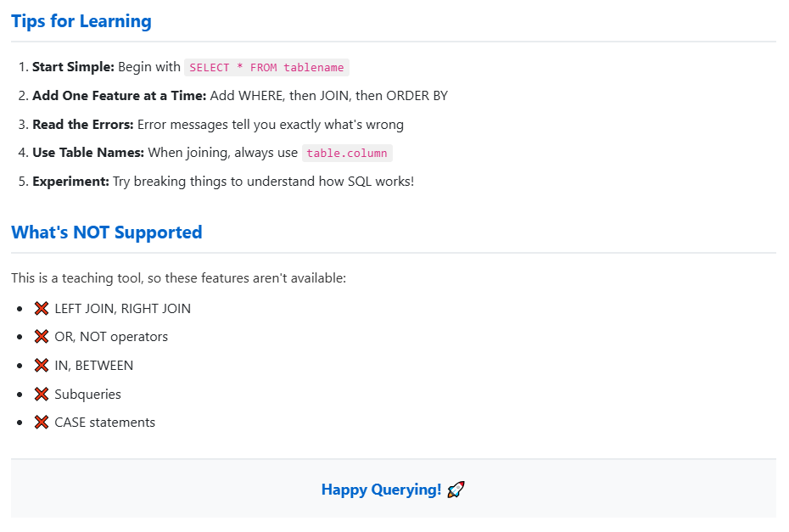
Task: Click the bold "Experiment:" label
Action: (x=70, y=182)
